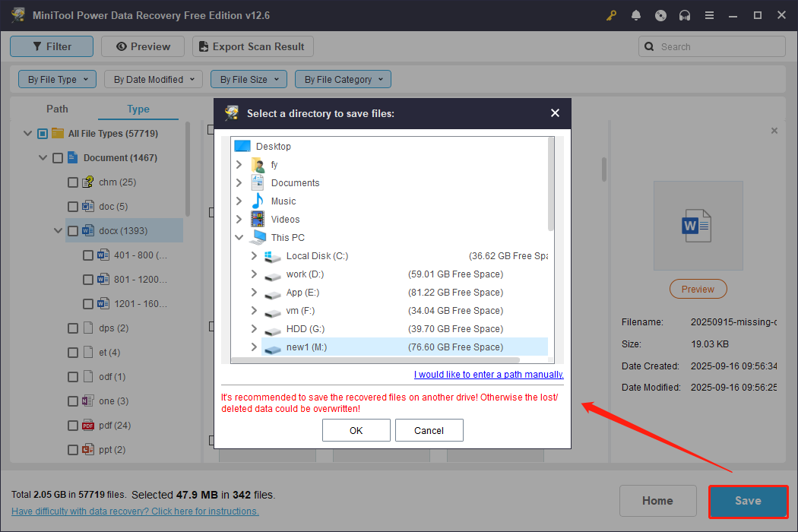Viewport: 798px width, 532px height.
Task: Click the globe icon in title bar
Action: [660, 14]
